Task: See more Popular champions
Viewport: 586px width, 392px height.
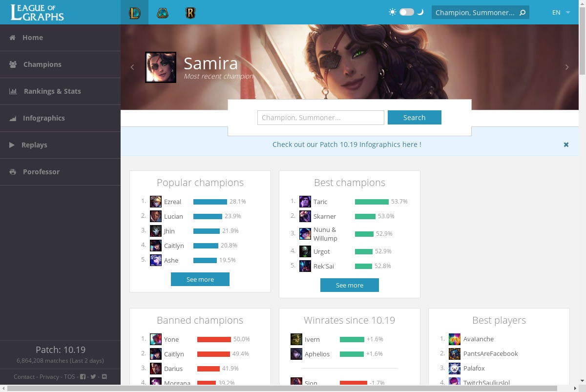Action: pos(200,279)
